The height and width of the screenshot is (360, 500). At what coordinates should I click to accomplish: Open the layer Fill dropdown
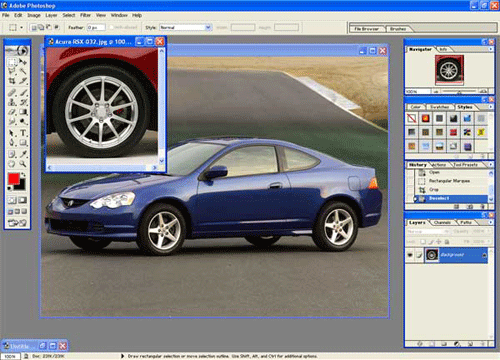click(x=488, y=241)
